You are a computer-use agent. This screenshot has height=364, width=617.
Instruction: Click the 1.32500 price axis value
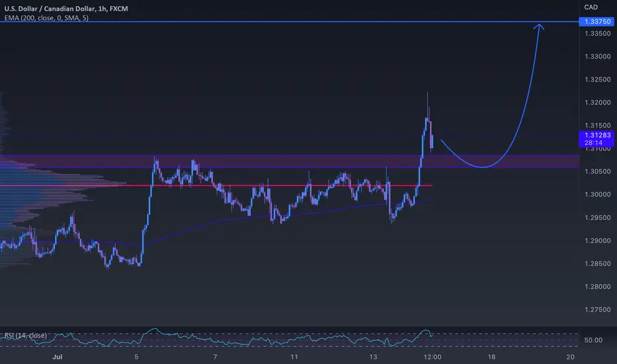[x=597, y=79]
